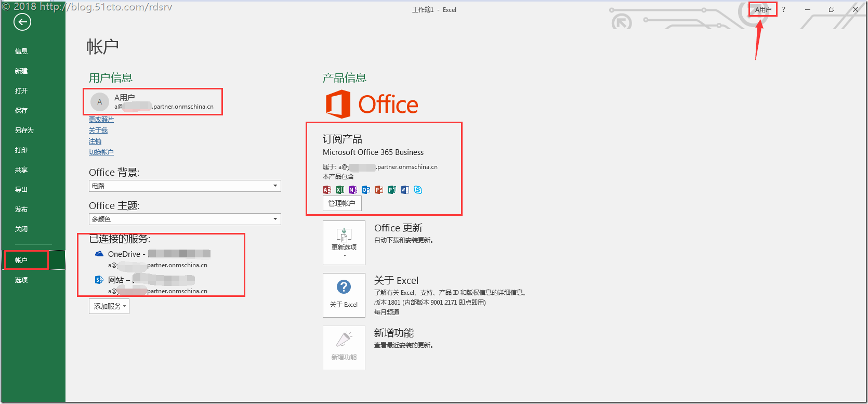The height and width of the screenshot is (404, 868).
Task: Click the Office logo icon
Action: [338, 104]
